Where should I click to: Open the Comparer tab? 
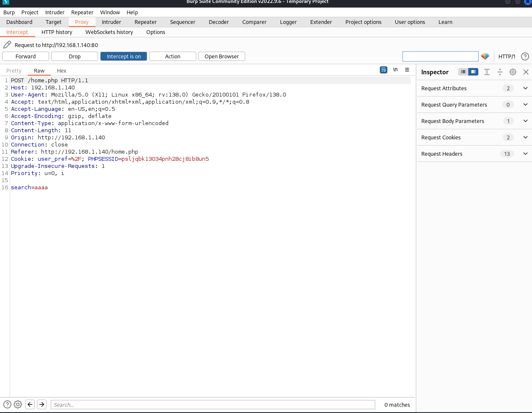[x=254, y=22]
